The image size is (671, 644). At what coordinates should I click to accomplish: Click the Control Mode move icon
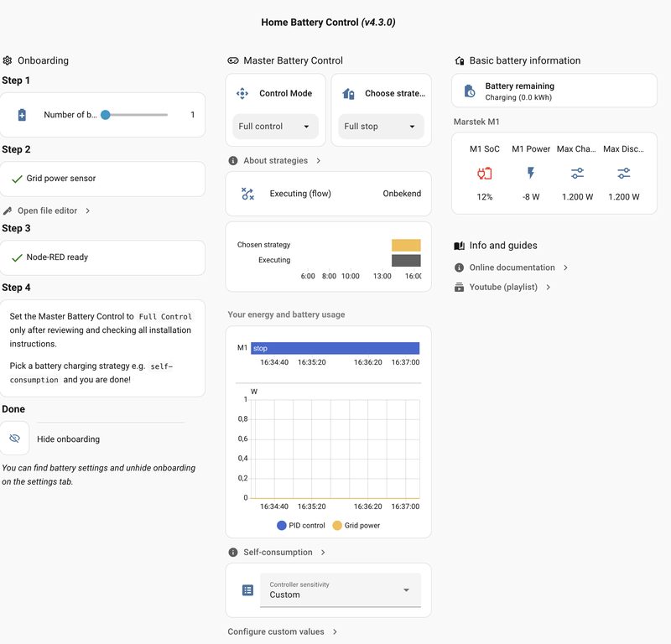243,93
